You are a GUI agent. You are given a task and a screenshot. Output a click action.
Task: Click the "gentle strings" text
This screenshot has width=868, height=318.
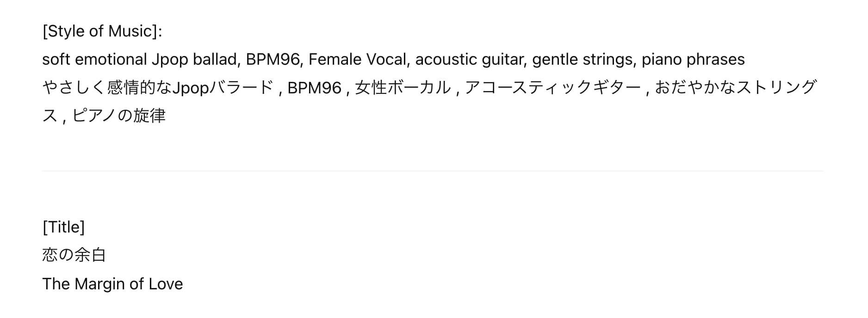coord(583,60)
